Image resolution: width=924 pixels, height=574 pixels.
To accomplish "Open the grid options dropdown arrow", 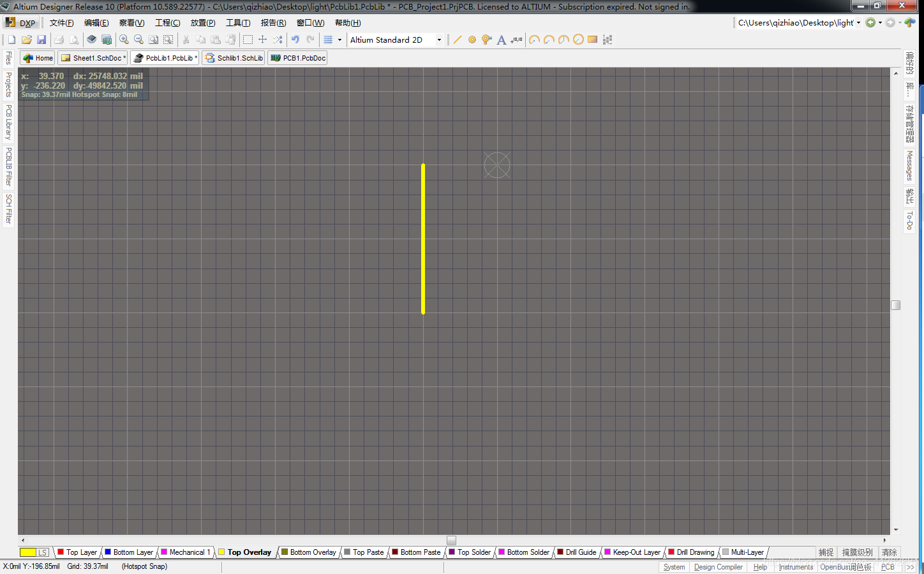I will tap(339, 40).
